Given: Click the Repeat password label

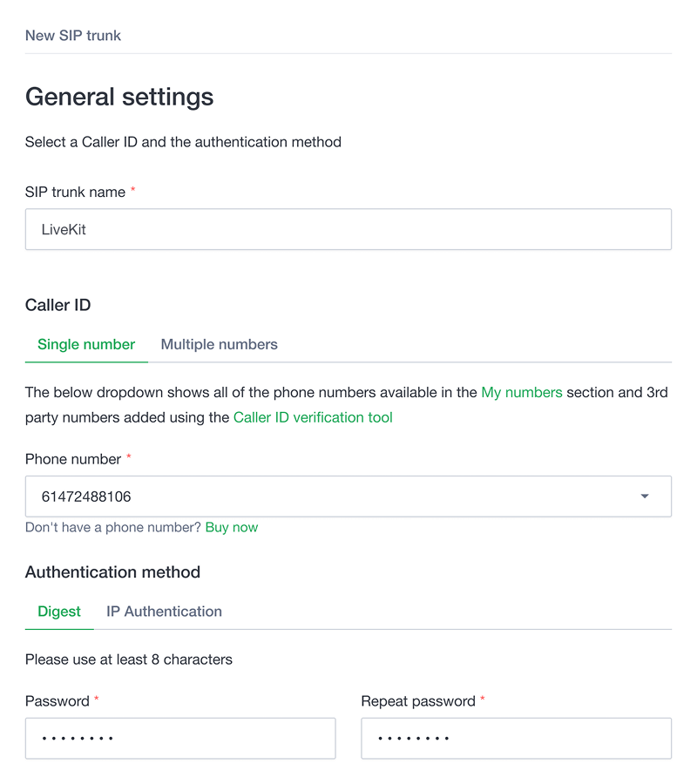Looking at the screenshot, I should tap(418, 701).
